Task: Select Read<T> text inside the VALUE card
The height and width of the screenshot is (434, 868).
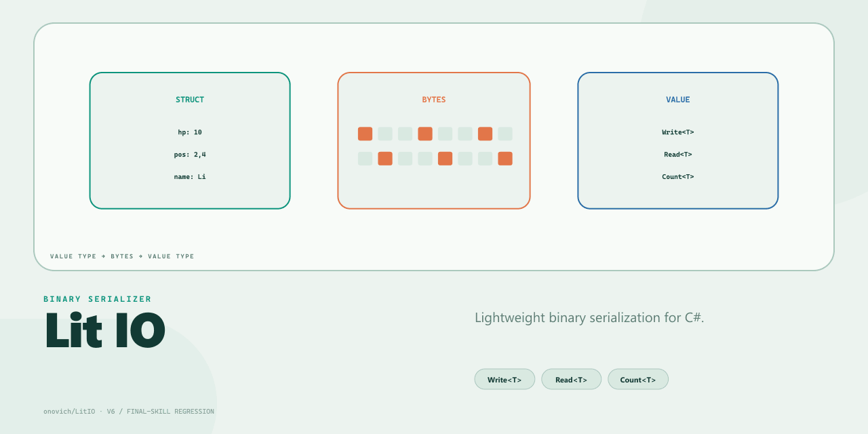Action: click(678, 155)
